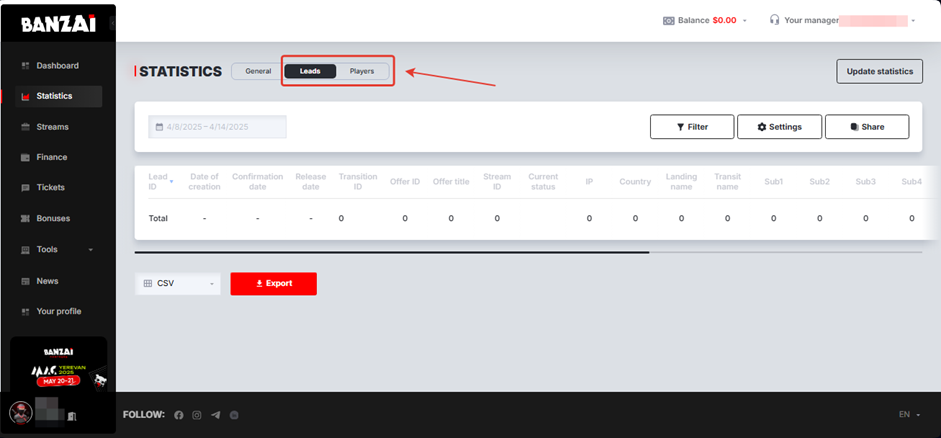Click the Your profile icon
The image size is (941, 438).
(x=25, y=311)
